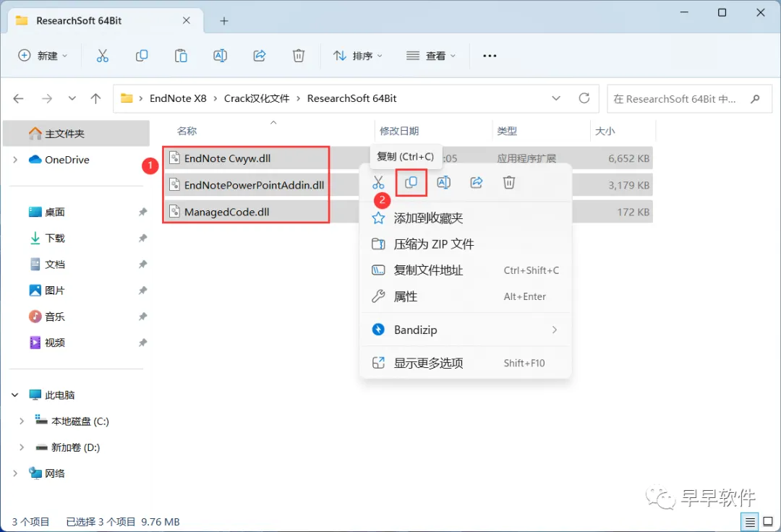Image resolution: width=781 pixels, height=532 pixels.
Task: Go up one folder level
Action: coord(95,98)
